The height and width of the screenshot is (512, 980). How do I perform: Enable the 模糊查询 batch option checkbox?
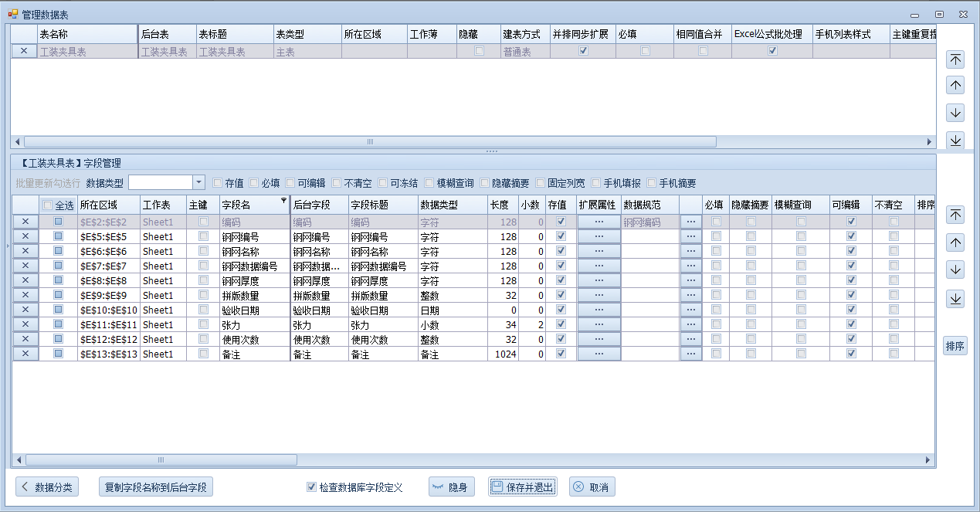429,183
